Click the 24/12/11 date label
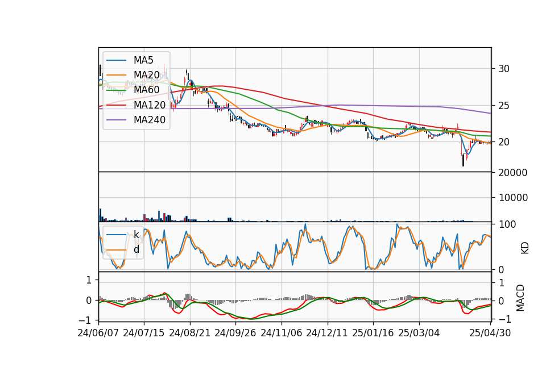Image resolution: width=546 pixels, height=392 pixels. (x=327, y=333)
